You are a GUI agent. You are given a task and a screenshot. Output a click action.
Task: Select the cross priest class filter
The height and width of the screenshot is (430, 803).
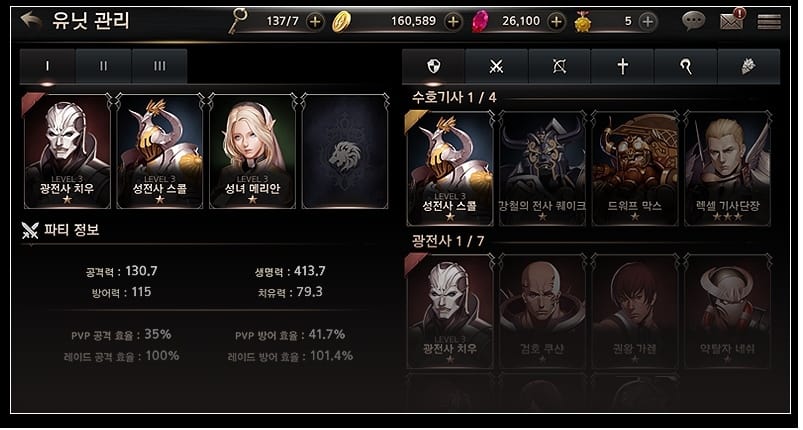(622, 66)
